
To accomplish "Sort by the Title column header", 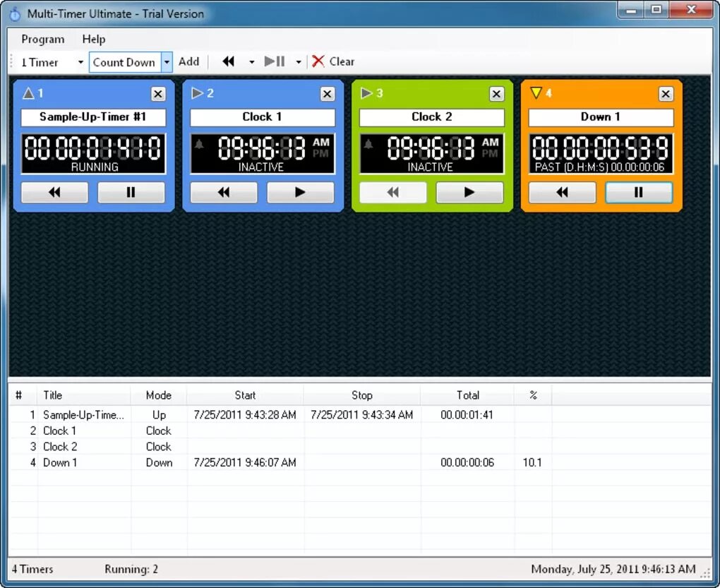I will click(84, 395).
